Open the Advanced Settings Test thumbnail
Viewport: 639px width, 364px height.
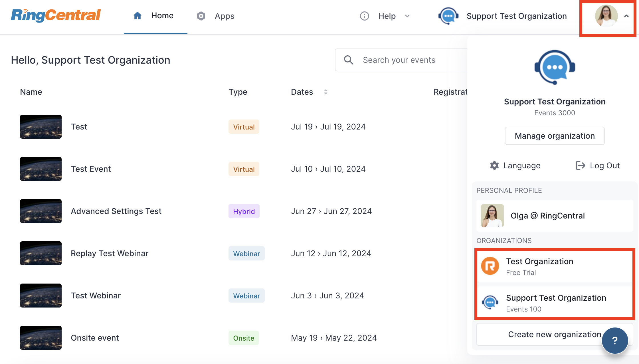[41, 211]
